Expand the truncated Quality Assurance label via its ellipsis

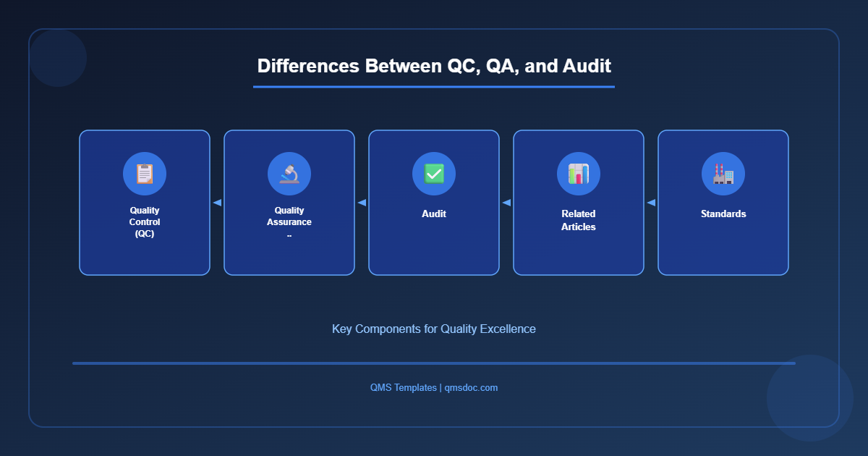point(289,235)
